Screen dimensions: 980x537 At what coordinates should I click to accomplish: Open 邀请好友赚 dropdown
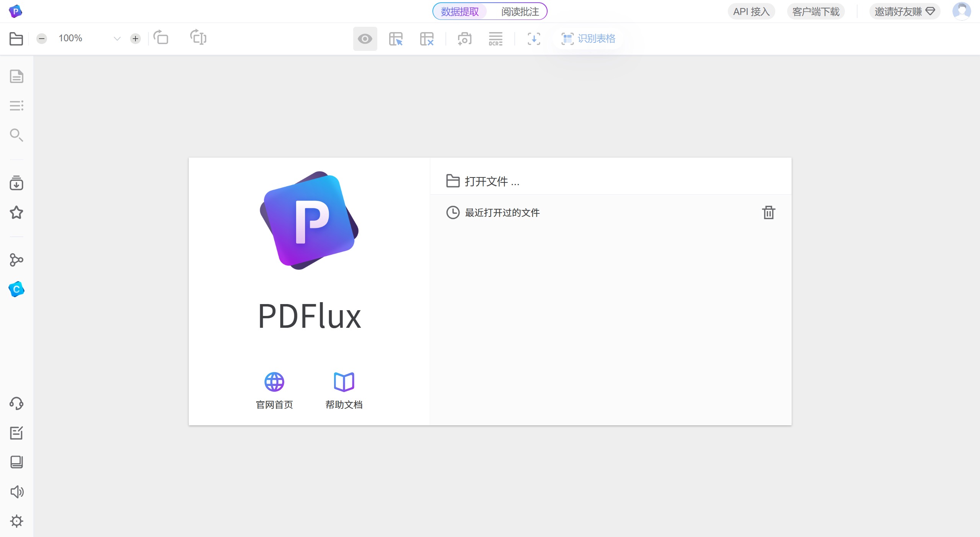pyautogui.click(x=905, y=11)
